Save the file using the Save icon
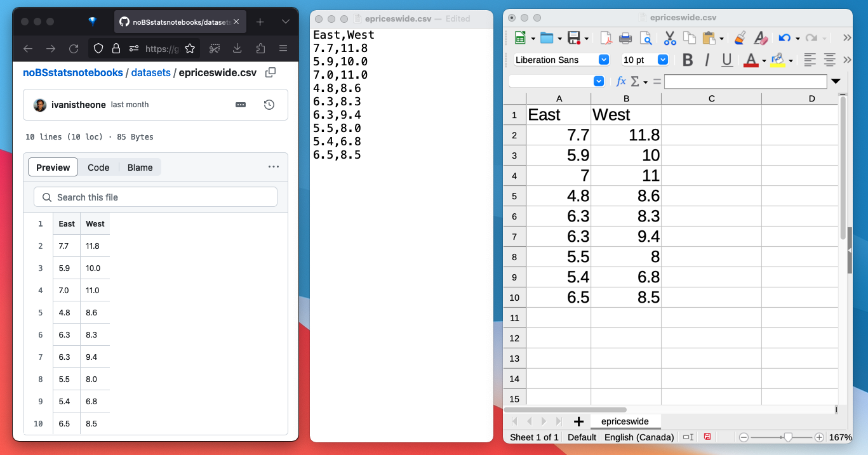The width and height of the screenshot is (868, 455). 572,38
